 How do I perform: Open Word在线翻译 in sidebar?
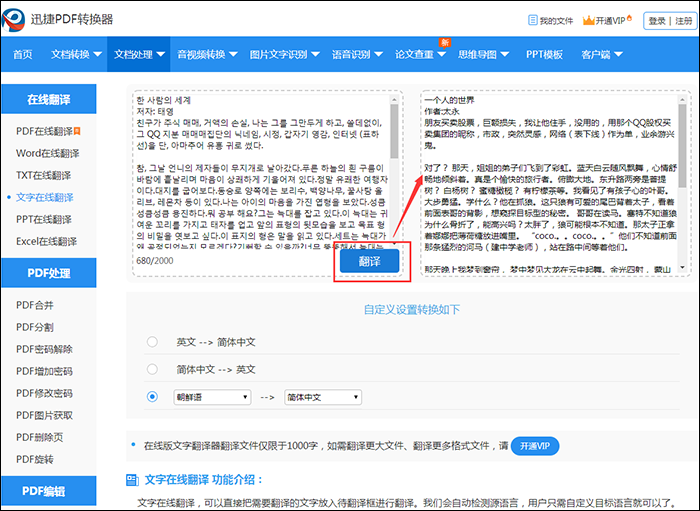[48, 153]
